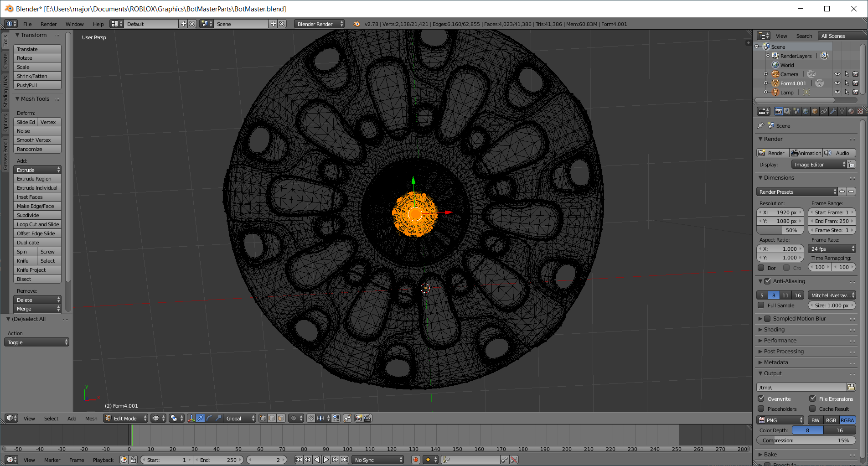Open the Scene properties tab icon
Viewport: 868px width, 466px height.
tap(796, 111)
